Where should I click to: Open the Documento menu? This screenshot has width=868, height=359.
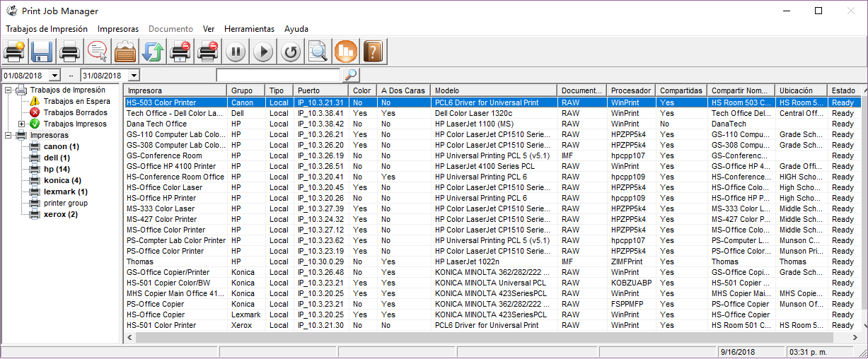[170, 29]
